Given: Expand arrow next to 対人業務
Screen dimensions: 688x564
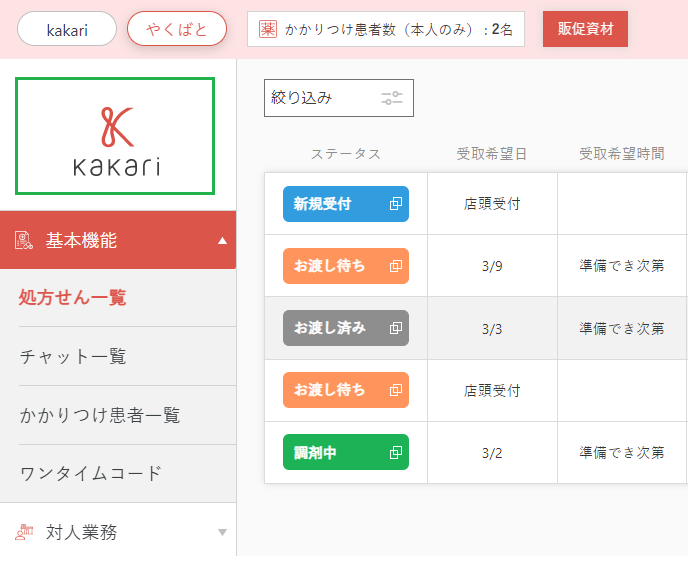Looking at the screenshot, I should pyautogui.click(x=222, y=532).
